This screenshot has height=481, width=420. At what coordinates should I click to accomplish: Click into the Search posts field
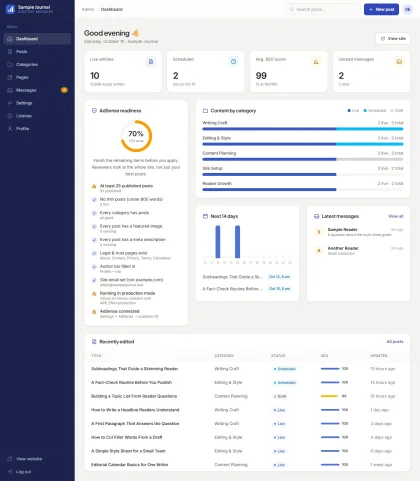pyautogui.click(x=323, y=9)
